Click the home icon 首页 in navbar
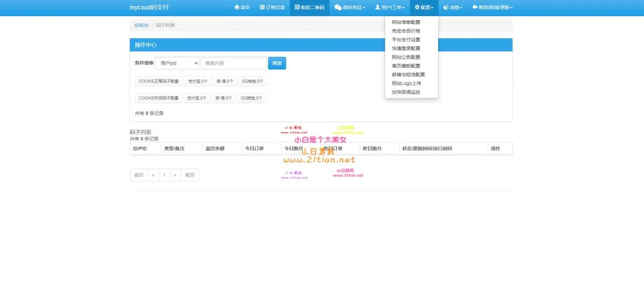The image size is (644, 304). 237,8
